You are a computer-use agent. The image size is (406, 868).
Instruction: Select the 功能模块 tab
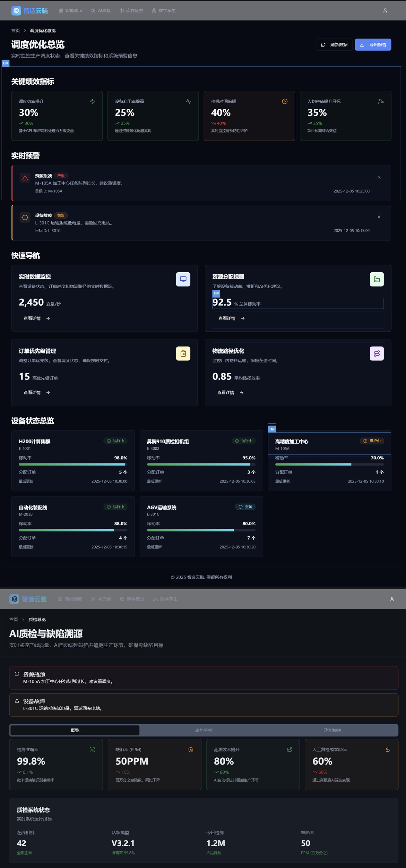coord(333,730)
